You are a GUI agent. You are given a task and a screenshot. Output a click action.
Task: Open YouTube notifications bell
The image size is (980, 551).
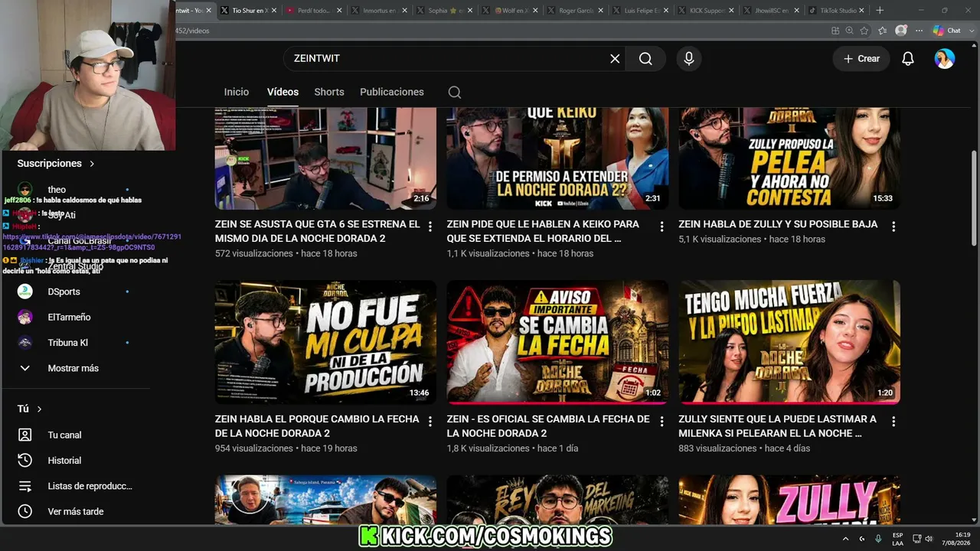[908, 59]
